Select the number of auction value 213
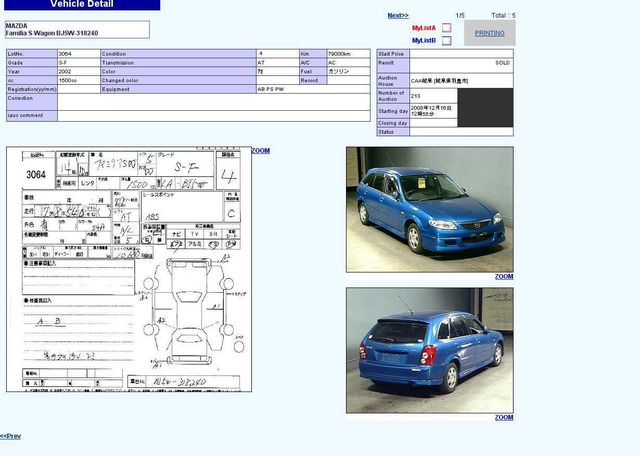The image size is (640, 456). pos(416,96)
